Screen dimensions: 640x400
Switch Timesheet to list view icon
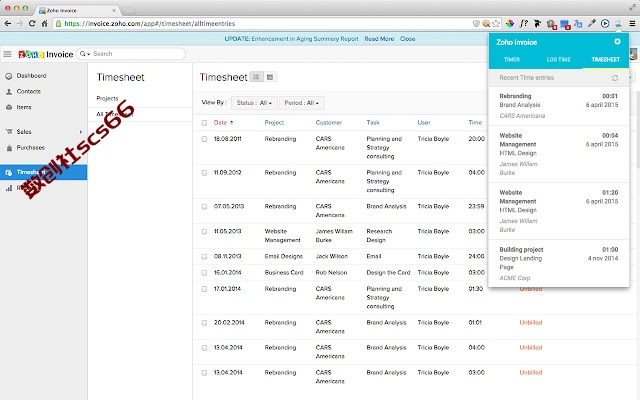(256, 77)
